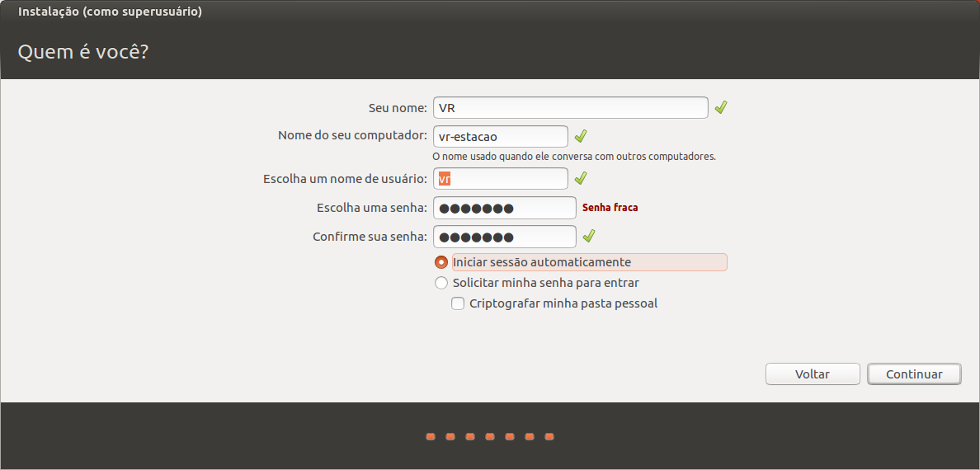980x470 pixels.
Task: Click green checkmark beside 'Seu nome' field
Action: pyautogui.click(x=721, y=107)
